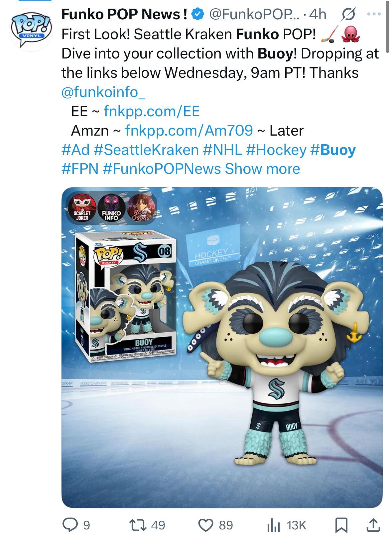Open the Buoy Funko POP image

222,347
